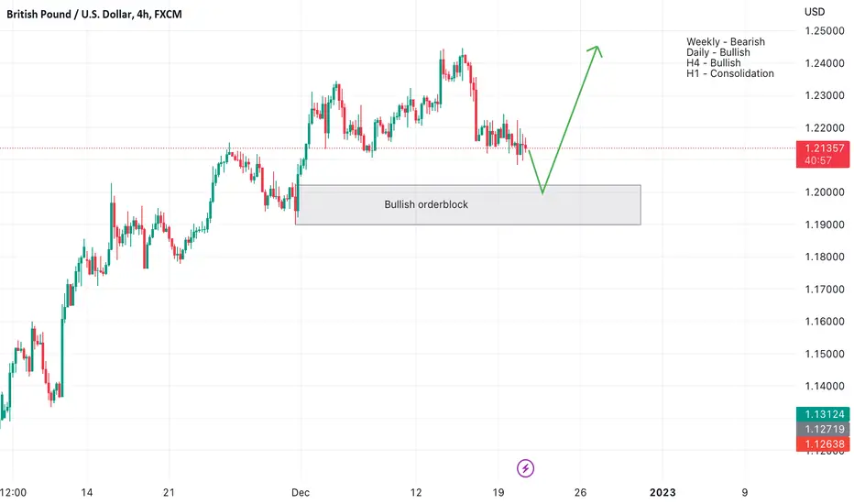This screenshot has height=504, width=854.
Task: Click the Bullish orderblock text label
Action: coord(426,205)
